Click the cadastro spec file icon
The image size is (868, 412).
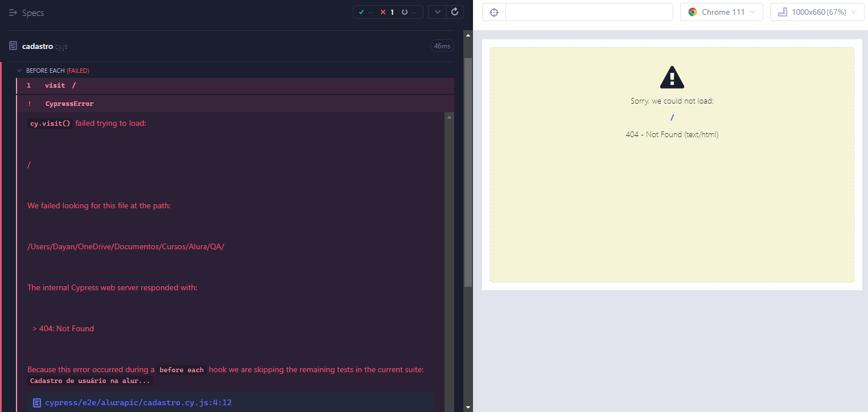coord(13,46)
